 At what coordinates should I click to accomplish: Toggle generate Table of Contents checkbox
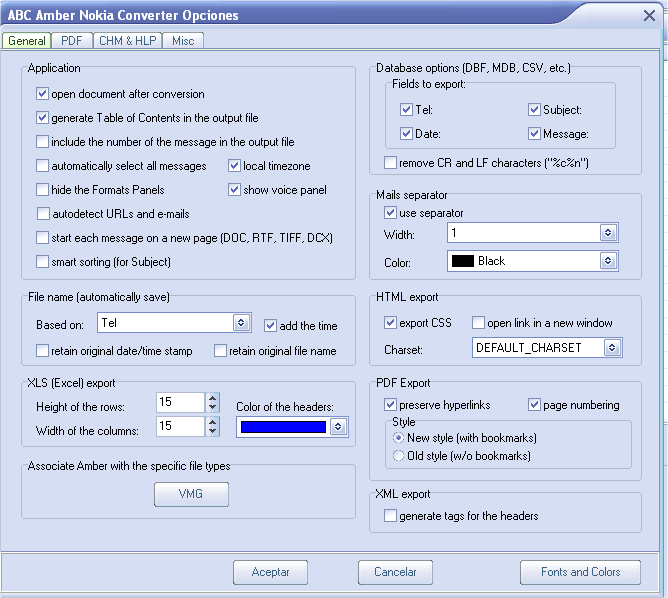(x=42, y=118)
